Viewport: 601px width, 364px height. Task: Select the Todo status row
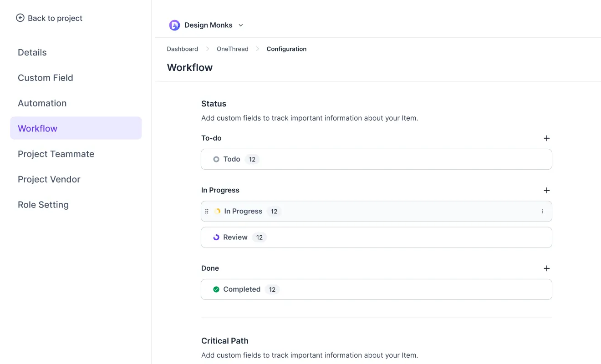[377, 159]
